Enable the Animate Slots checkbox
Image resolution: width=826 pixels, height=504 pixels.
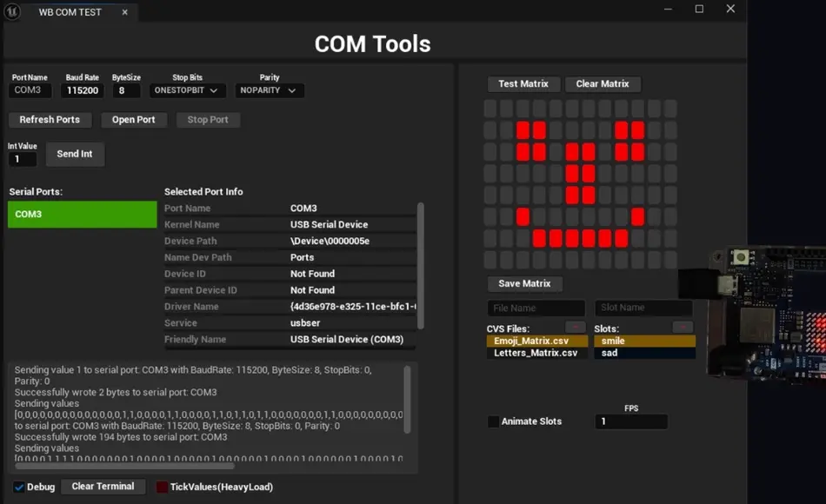point(494,421)
